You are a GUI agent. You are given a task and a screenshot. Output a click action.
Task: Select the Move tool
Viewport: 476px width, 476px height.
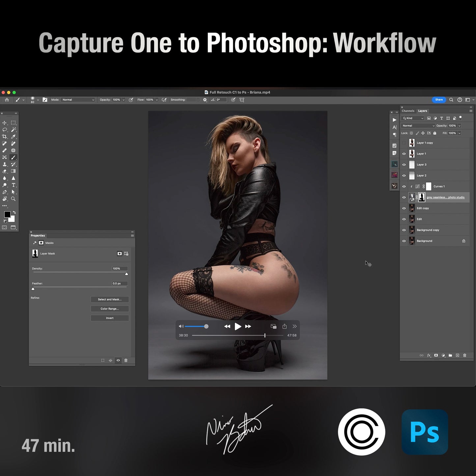coord(4,123)
